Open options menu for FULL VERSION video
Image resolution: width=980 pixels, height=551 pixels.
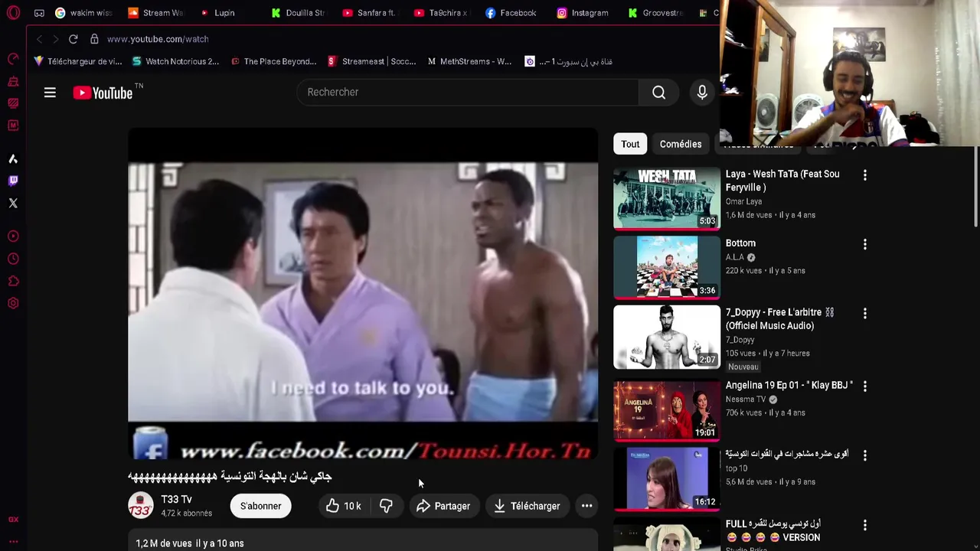(865, 525)
